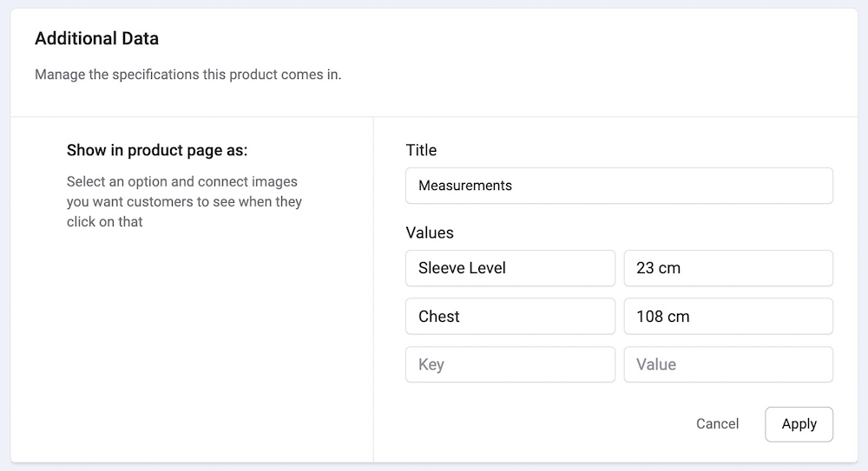The image size is (868, 471).
Task: Click the Values section label
Action: (430, 232)
